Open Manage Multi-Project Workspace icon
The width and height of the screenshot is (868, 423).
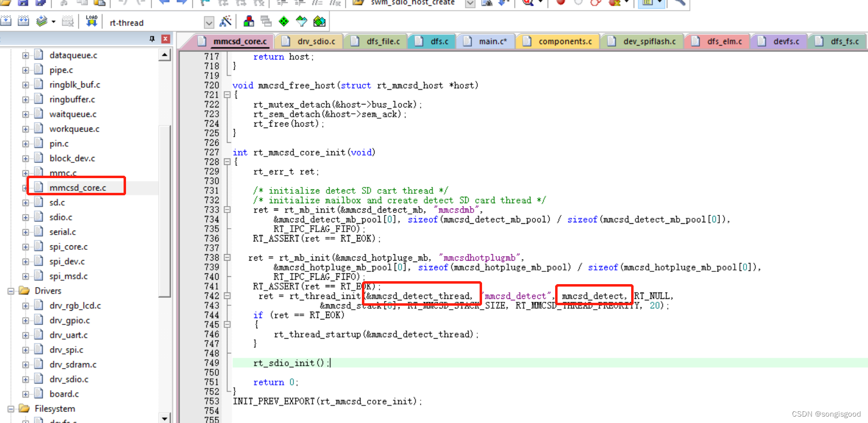click(266, 21)
